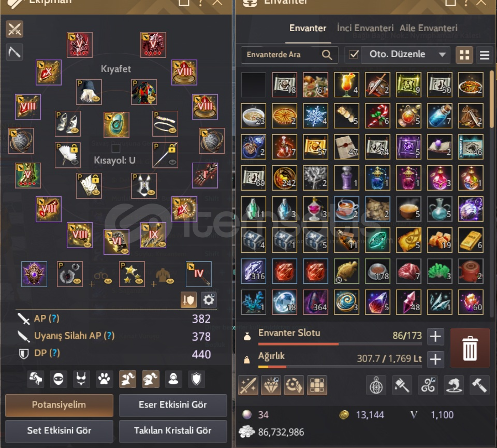Viewport: 497px width, 448px height.
Task: Tick the checkbox above Kısayol: U
Action: 115,148
